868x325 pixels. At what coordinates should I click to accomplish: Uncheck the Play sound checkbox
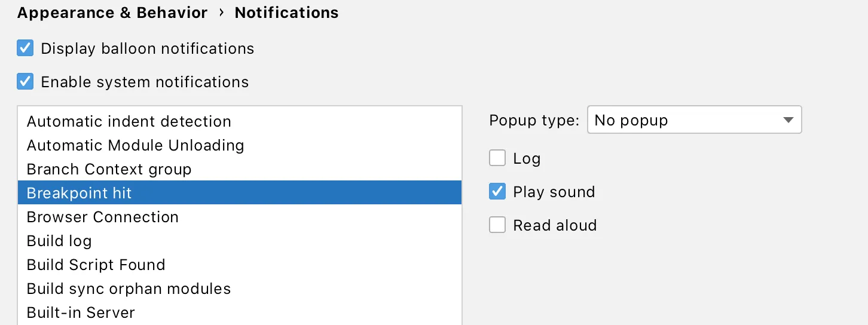pyautogui.click(x=497, y=192)
